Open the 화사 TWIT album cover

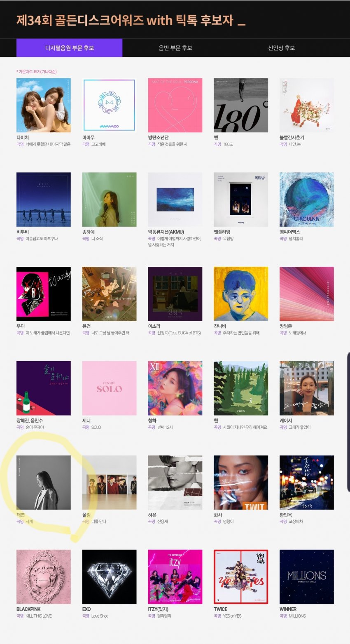click(241, 482)
